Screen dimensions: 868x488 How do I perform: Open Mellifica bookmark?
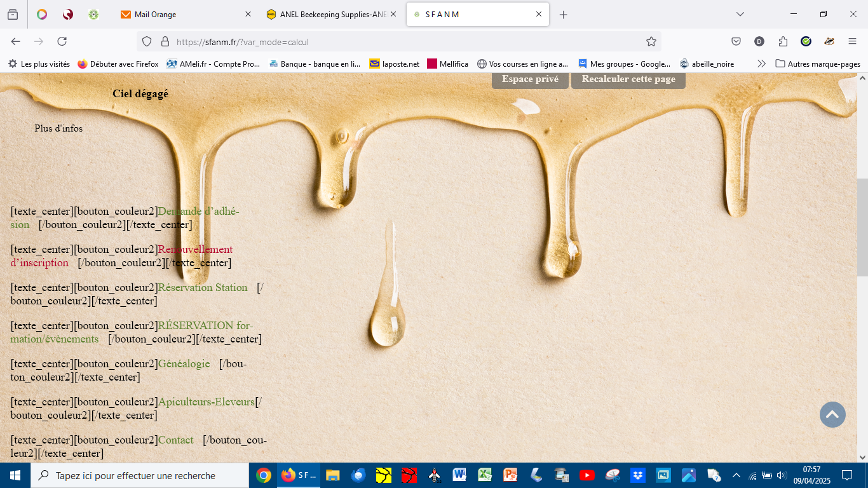click(448, 64)
